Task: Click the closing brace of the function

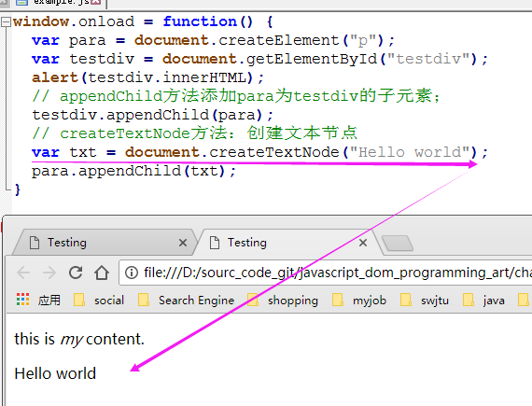Action: tap(18, 189)
